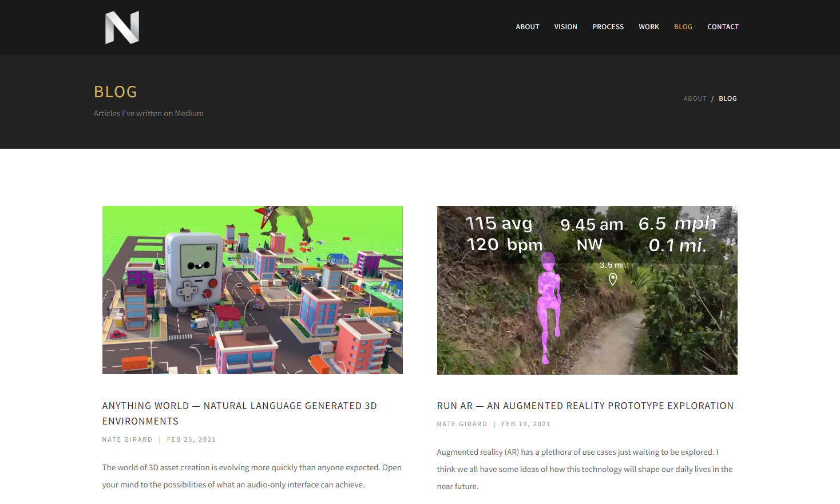The width and height of the screenshot is (840, 504).
Task: Navigate to the VISION section
Action: [x=565, y=26]
